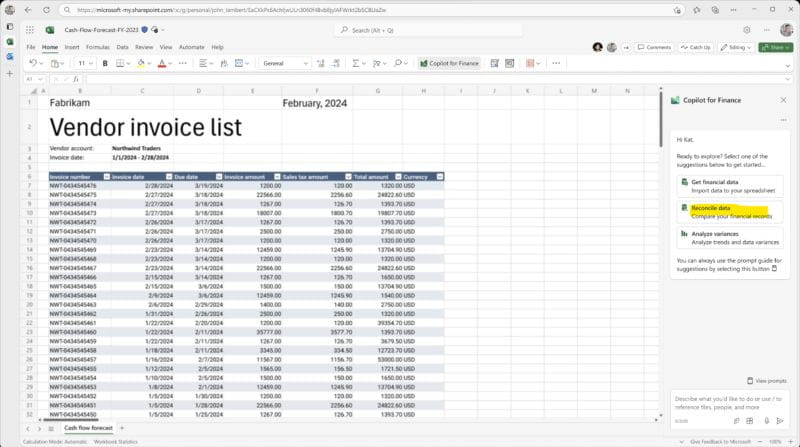Screen dimensions: 800x447
Task: Switch to the Review tab
Action: [144, 47]
